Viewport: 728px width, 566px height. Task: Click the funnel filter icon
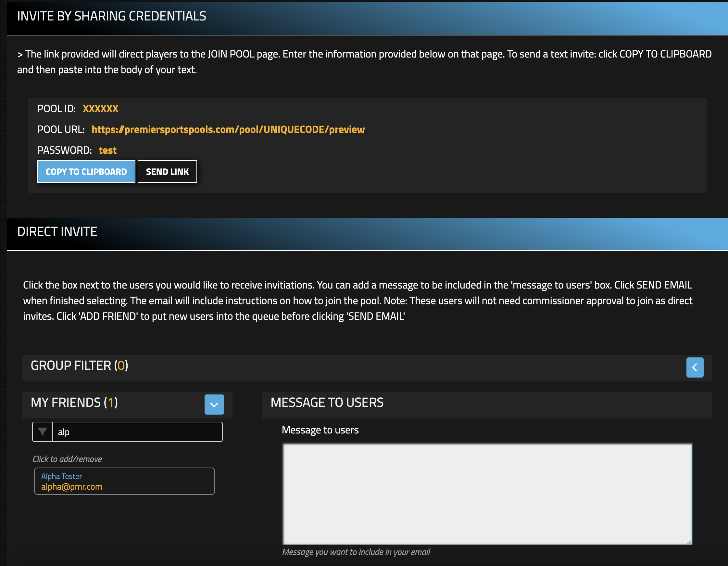click(x=43, y=431)
